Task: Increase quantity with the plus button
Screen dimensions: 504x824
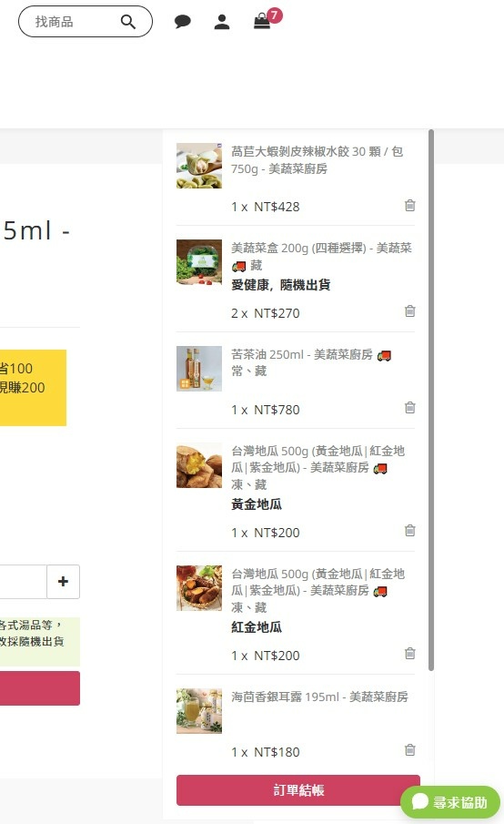Action: pos(63,581)
